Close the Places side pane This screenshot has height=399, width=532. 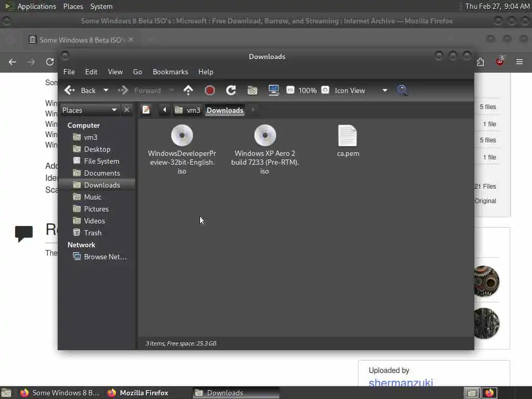(x=127, y=110)
